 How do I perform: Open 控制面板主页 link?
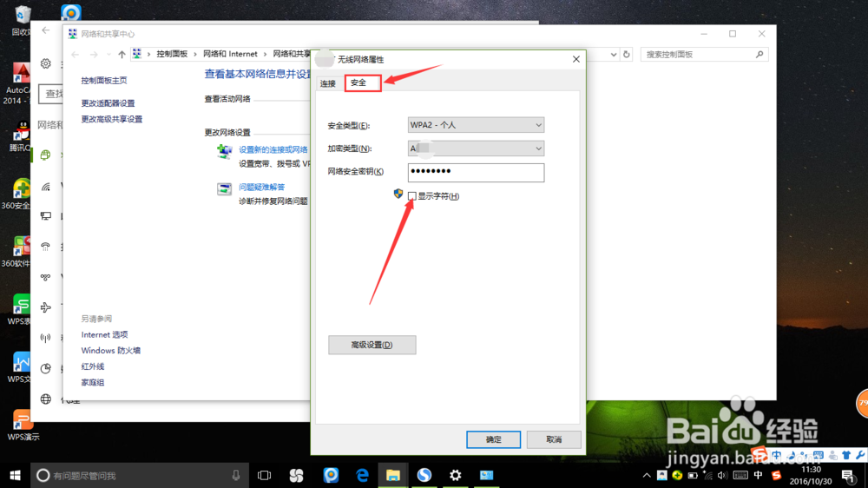104,80
